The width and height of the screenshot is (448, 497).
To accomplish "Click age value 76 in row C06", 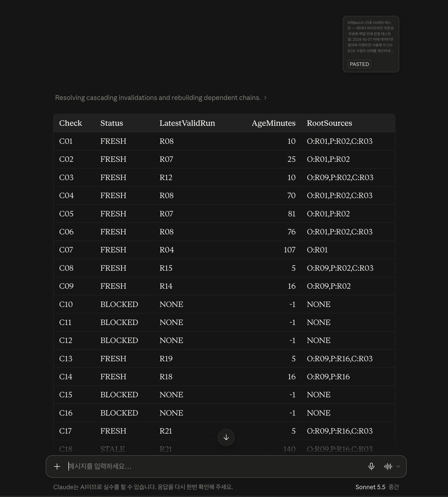I will (291, 232).
